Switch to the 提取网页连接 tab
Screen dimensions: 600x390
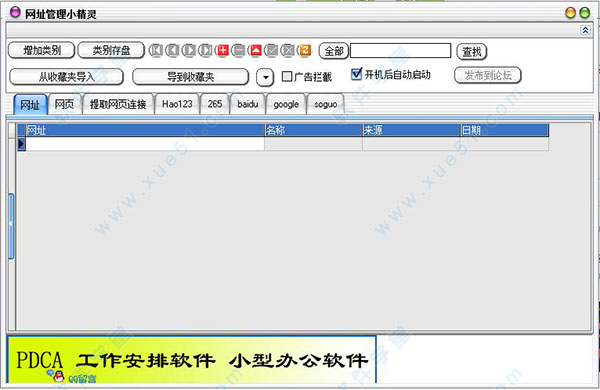(x=118, y=104)
